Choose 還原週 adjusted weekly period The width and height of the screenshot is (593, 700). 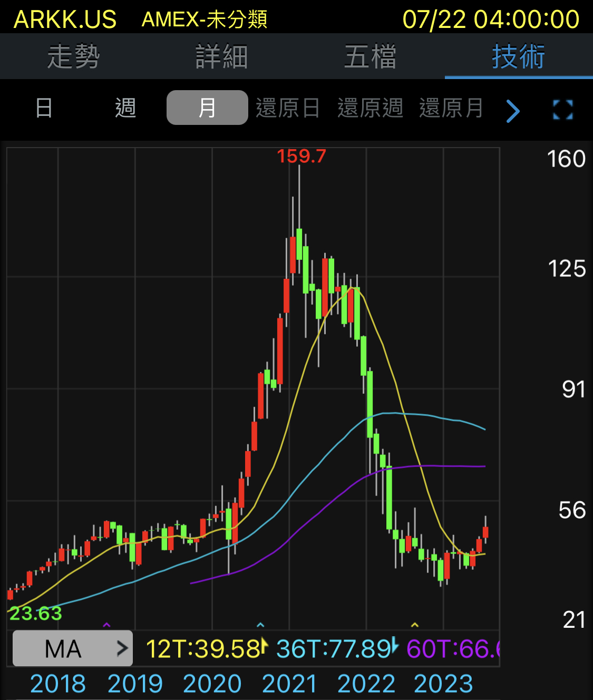(x=370, y=108)
